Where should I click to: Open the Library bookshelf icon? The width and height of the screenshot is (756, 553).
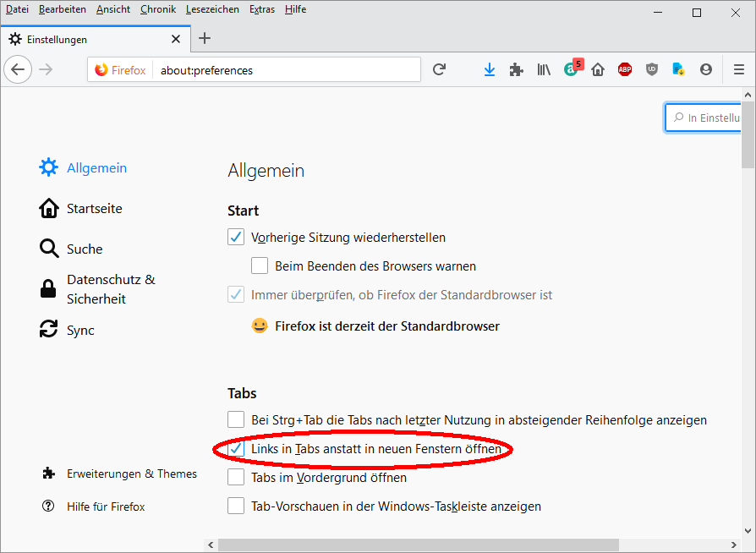[544, 70]
